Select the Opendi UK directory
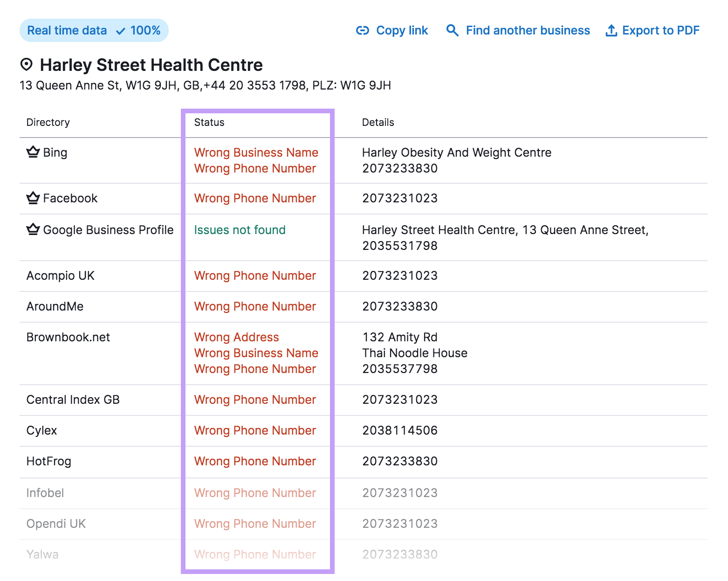728x581 pixels. (x=56, y=524)
